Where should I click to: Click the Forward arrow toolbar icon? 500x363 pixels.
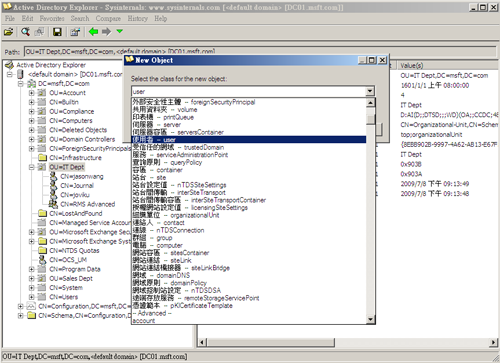point(106,32)
